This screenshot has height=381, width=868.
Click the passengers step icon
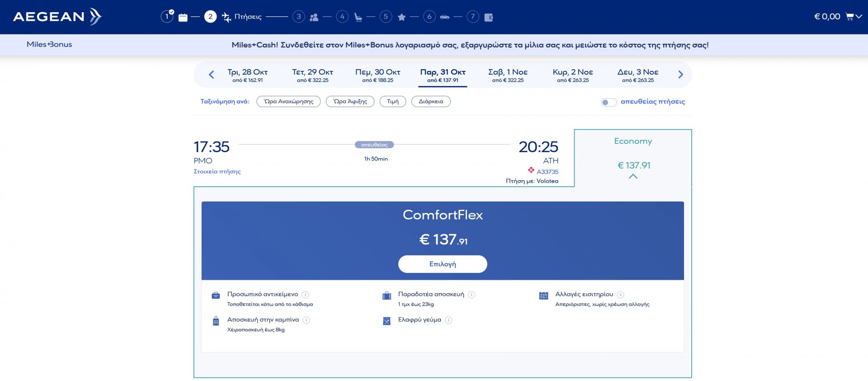[x=314, y=17]
